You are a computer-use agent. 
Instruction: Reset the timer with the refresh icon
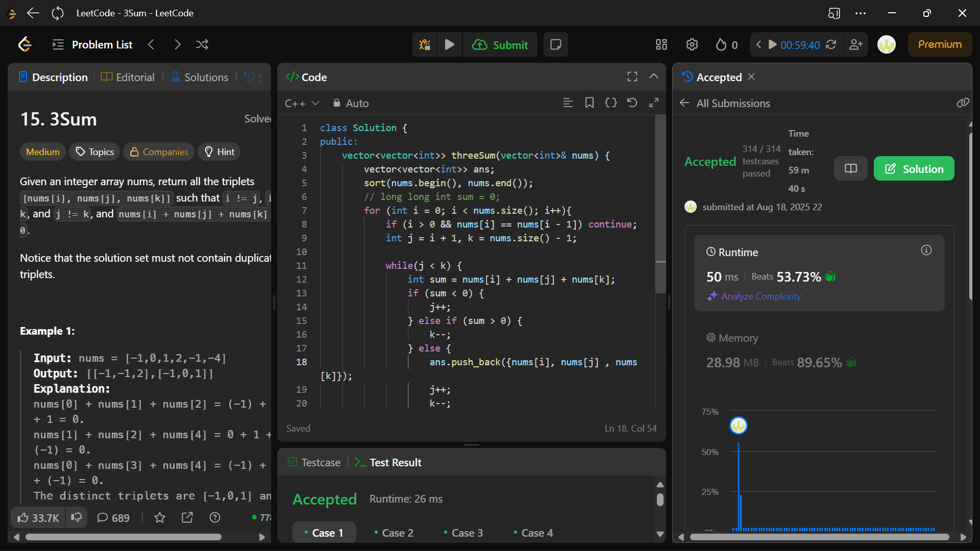pyautogui.click(x=831, y=45)
